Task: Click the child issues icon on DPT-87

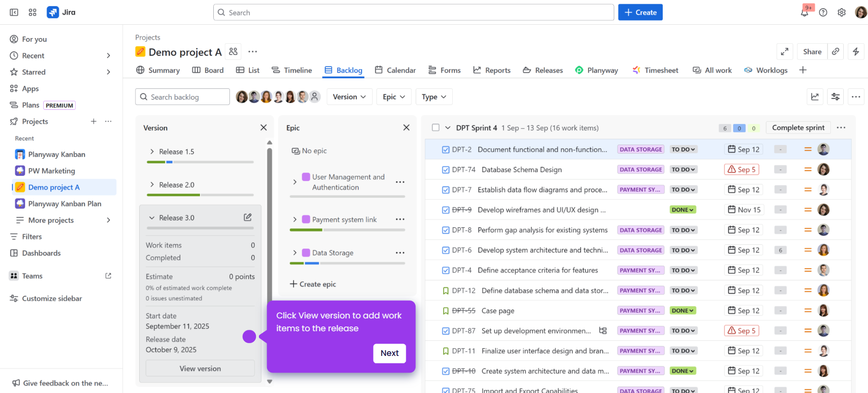Action: (603, 330)
